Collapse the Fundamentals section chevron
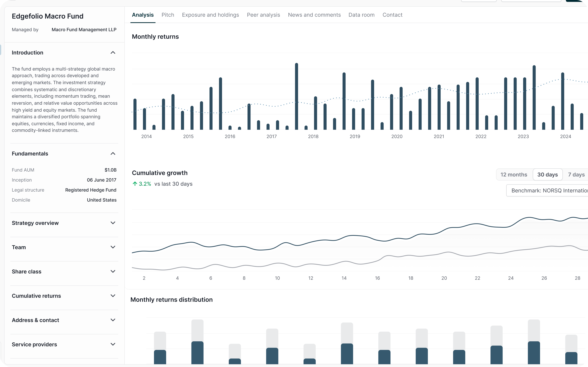This screenshot has width=588, height=367. (113, 154)
